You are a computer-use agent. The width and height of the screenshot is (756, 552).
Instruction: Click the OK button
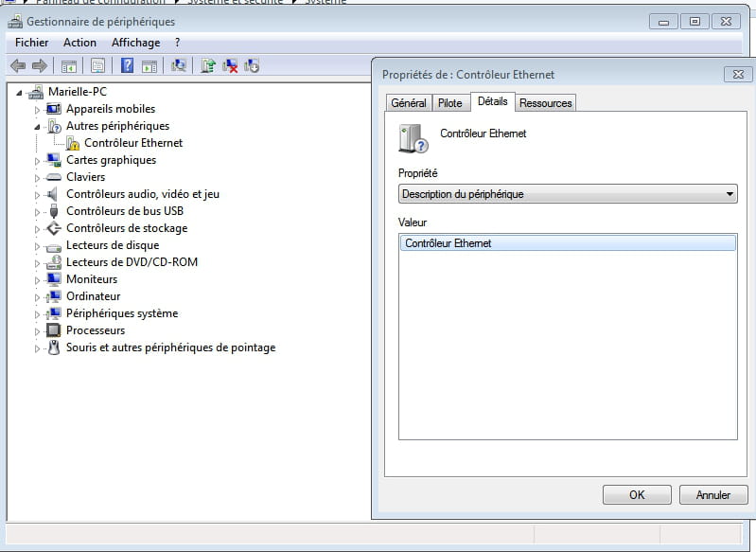pyautogui.click(x=636, y=494)
